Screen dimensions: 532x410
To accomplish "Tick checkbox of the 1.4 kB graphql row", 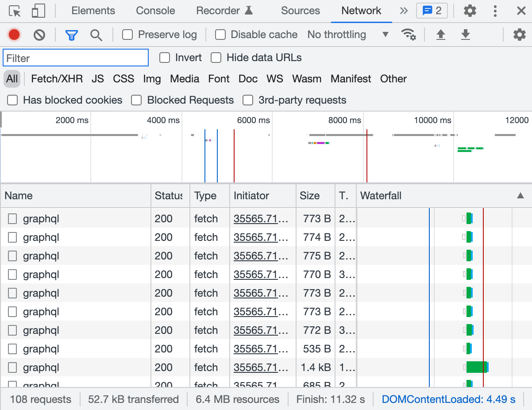I will coord(12,367).
